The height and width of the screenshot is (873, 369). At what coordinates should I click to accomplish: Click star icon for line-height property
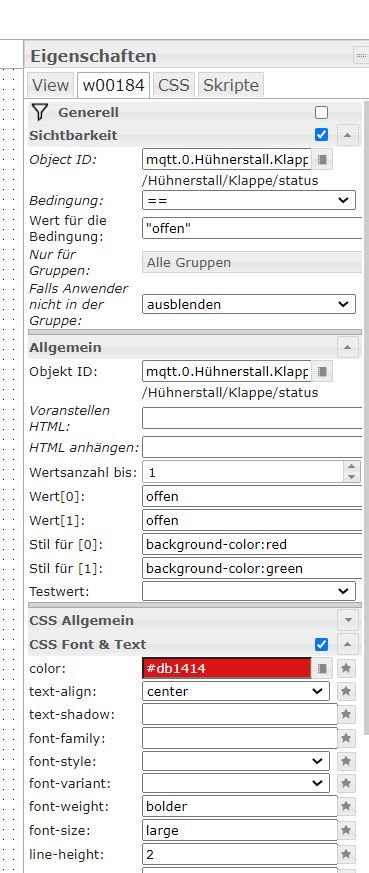point(346,854)
